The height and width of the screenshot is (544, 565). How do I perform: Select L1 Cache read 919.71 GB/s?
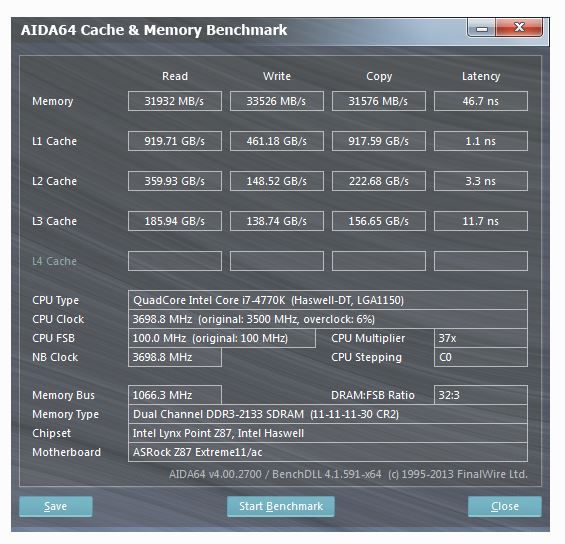175,141
